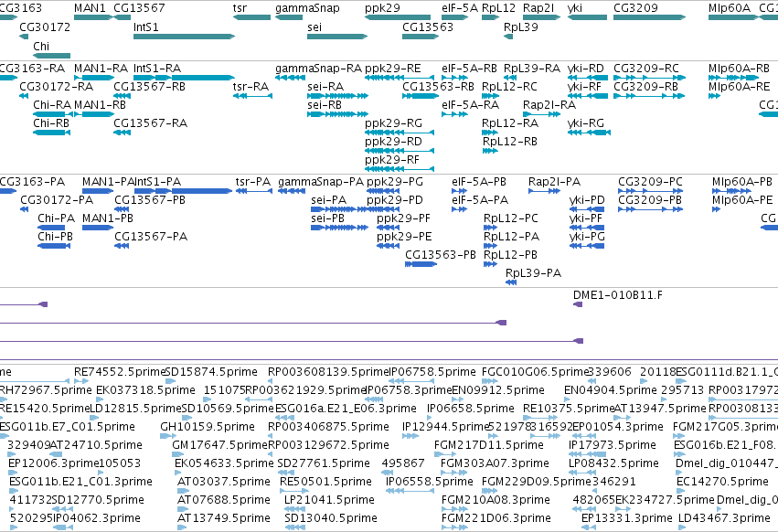Click transcript ppk29-RF
Viewport: 778px width, 532px height.
pyautogui.click(x=392, y=160)
